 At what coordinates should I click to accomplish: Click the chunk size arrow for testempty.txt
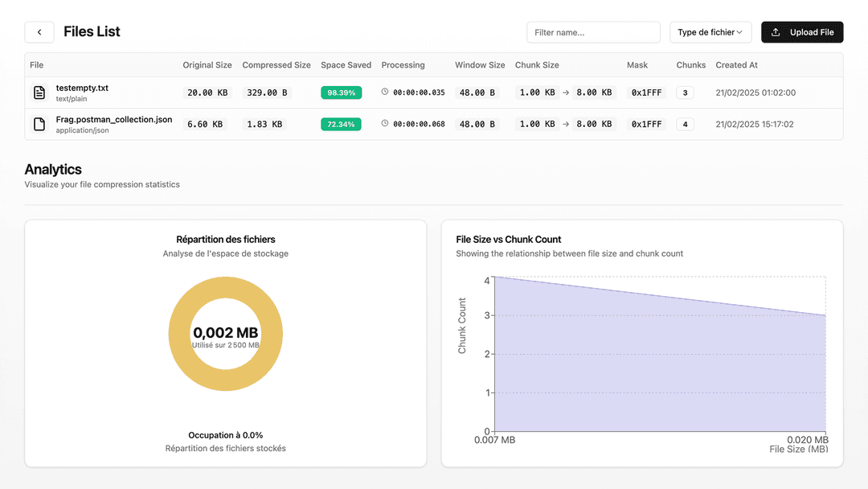coord(566,92)
